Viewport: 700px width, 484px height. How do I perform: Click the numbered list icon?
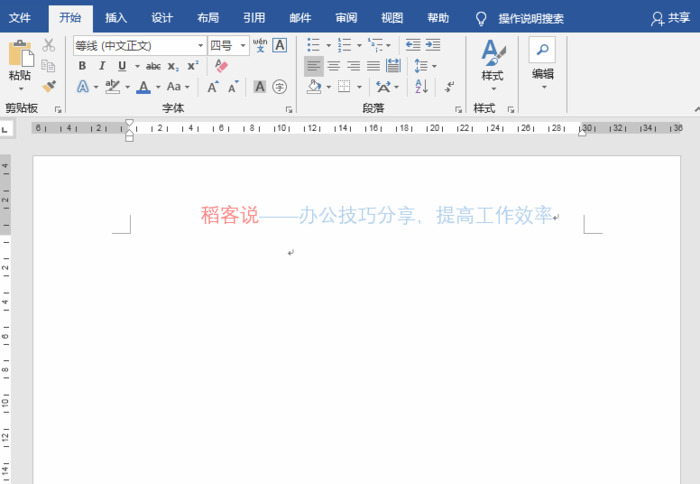pyautogui.click(x=344, y=45)
